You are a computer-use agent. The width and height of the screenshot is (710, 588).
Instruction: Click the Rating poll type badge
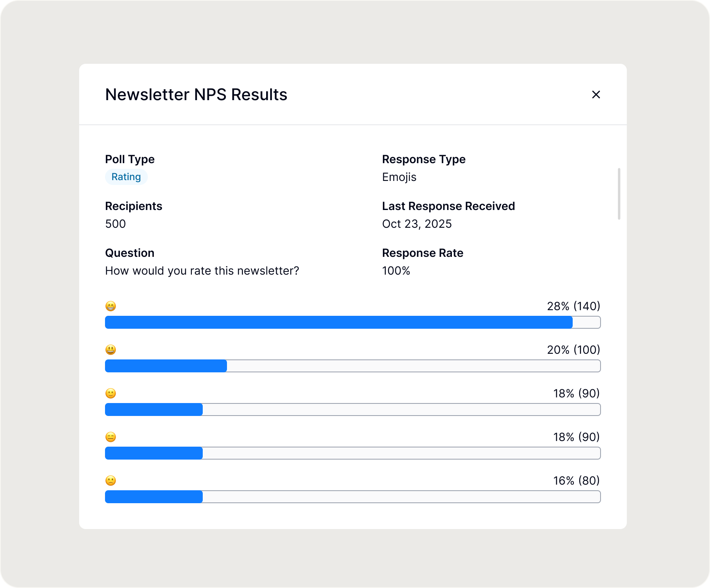(x=126, y=177)
